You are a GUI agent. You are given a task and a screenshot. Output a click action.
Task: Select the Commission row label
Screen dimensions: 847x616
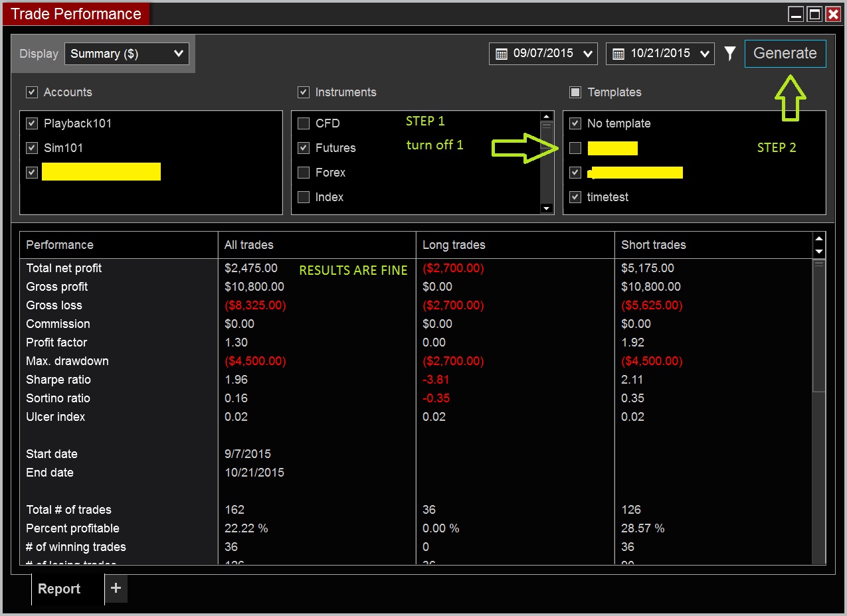58,324
